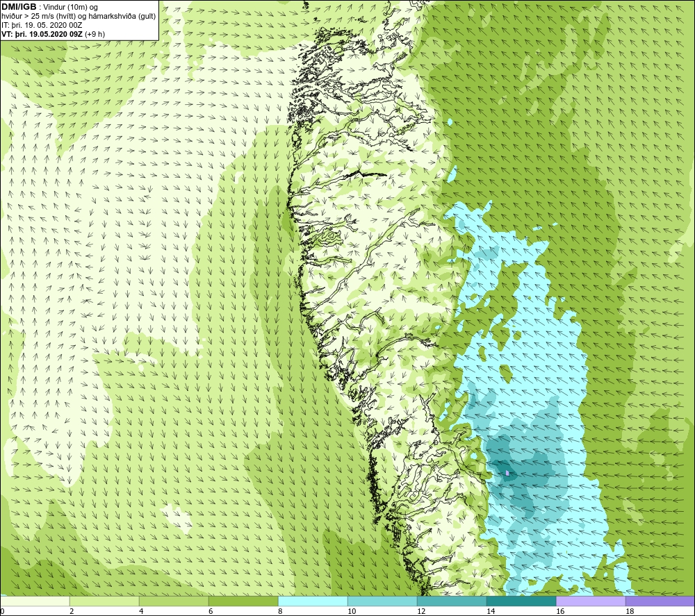Click the 10–12 m/s turquoise legend swatch
This screenshot has height=616, width=695.
pos(382,601)
